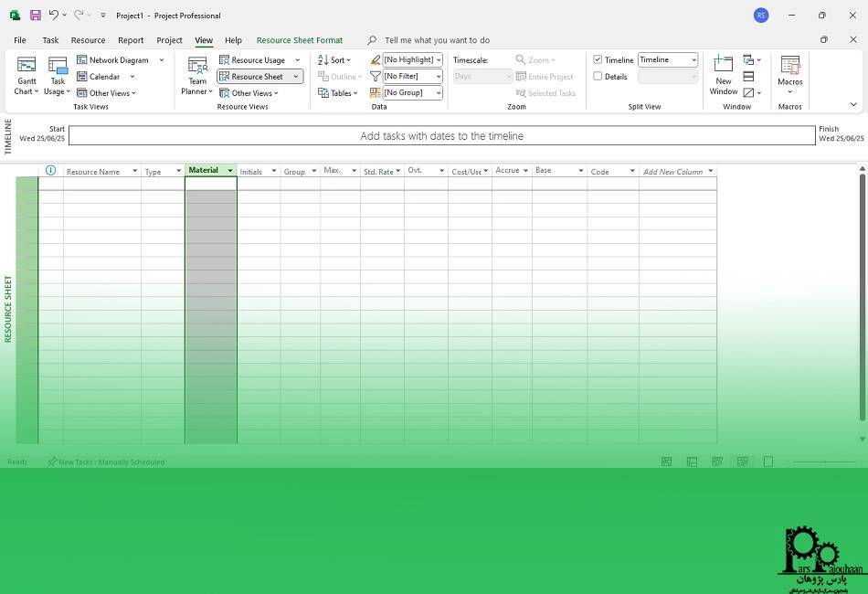This screenshot has width=868, height=594.
Task: Open the Tables button
Action: point(340,93)
